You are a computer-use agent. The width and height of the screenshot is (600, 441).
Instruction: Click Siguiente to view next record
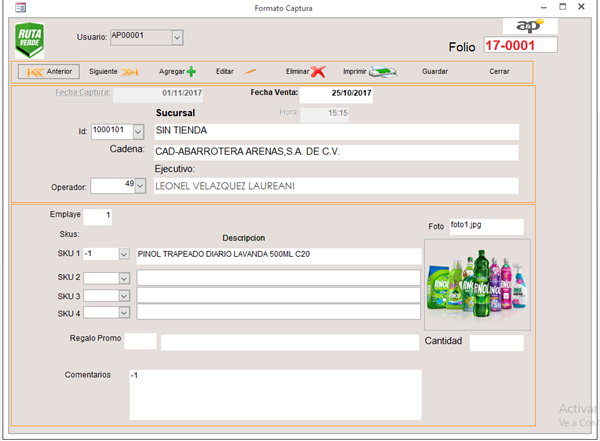[x=113, y=72]
